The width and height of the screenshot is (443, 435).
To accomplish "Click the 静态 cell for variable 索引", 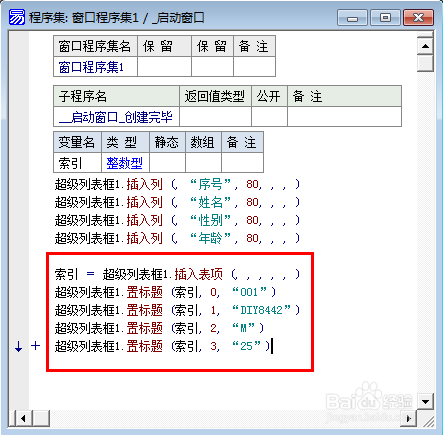I will [x=167, y=163].
